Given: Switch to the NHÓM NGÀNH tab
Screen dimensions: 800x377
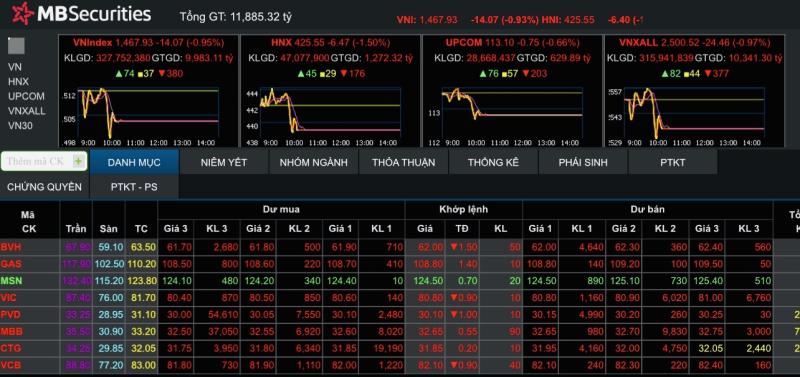Looking at the screenshot, I should pos(314,162).
